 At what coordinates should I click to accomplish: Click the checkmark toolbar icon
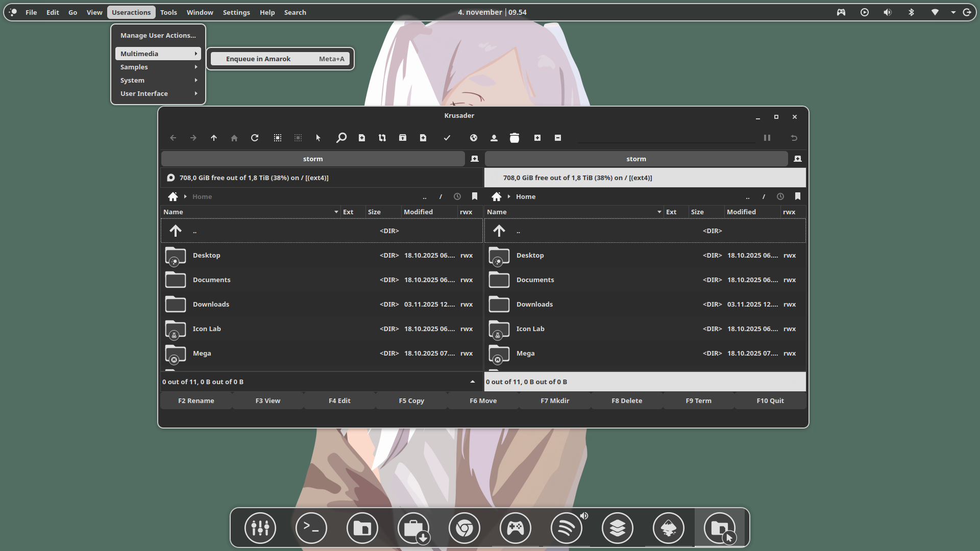[447, 138]
